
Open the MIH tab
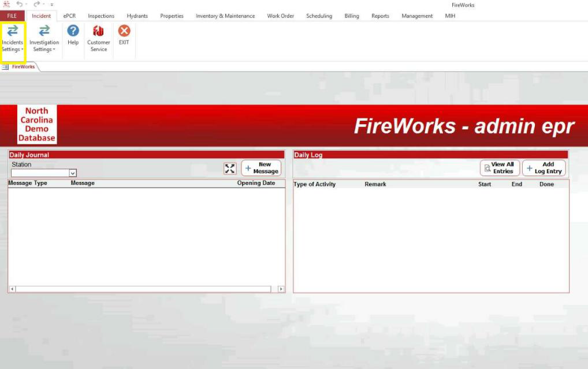click(x=450, y=16)
